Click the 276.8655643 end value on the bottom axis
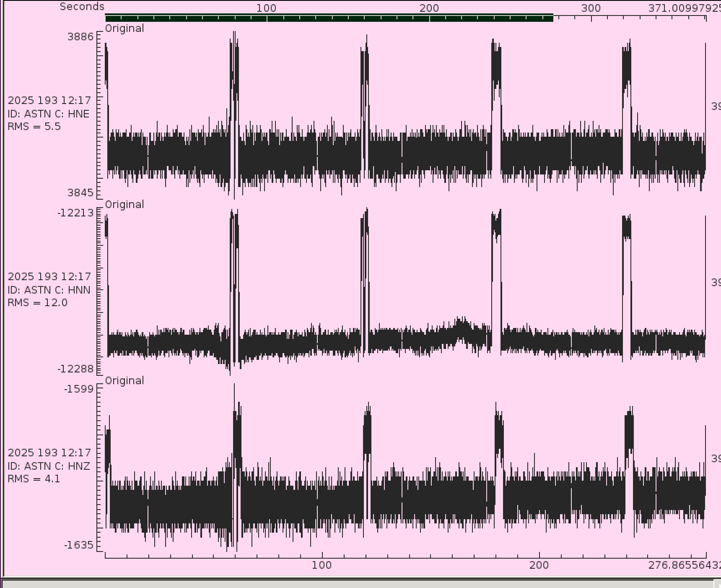The image size is (721, 588). (684, 565)
